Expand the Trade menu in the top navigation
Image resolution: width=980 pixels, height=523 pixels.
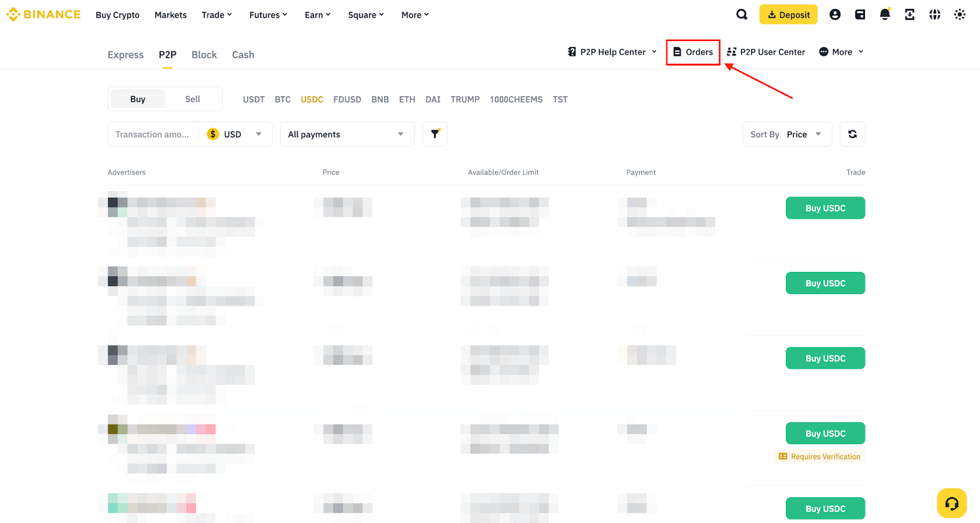pos(217,15)
